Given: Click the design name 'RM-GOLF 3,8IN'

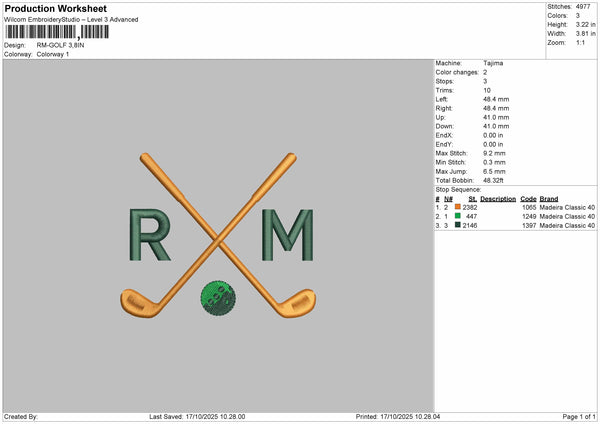Looking at the screenshot, I should [60, 45].
